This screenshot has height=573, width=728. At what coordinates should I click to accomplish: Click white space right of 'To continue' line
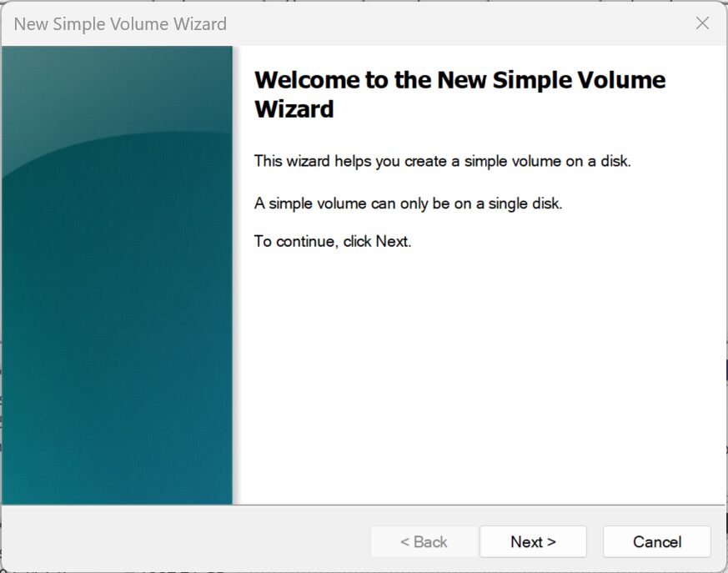tap(557, 241)
